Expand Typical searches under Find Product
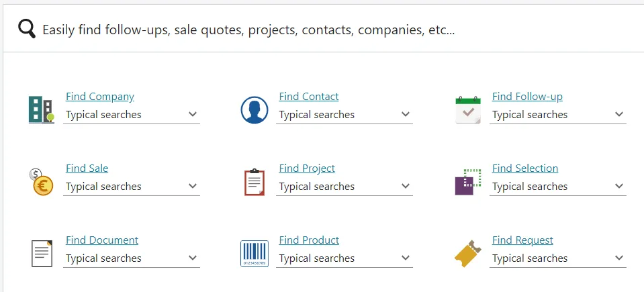The image size is (644, 292). click(x=344, y=258)
